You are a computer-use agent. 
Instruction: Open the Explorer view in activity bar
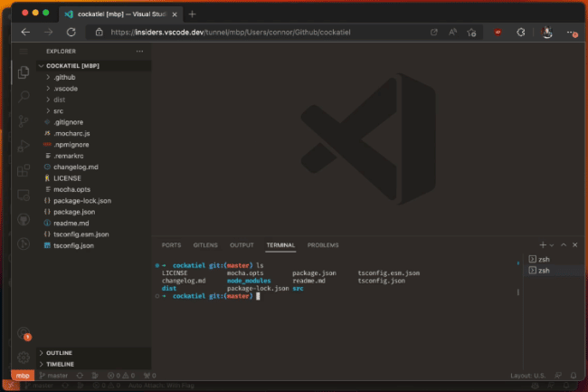coord(24,72)
